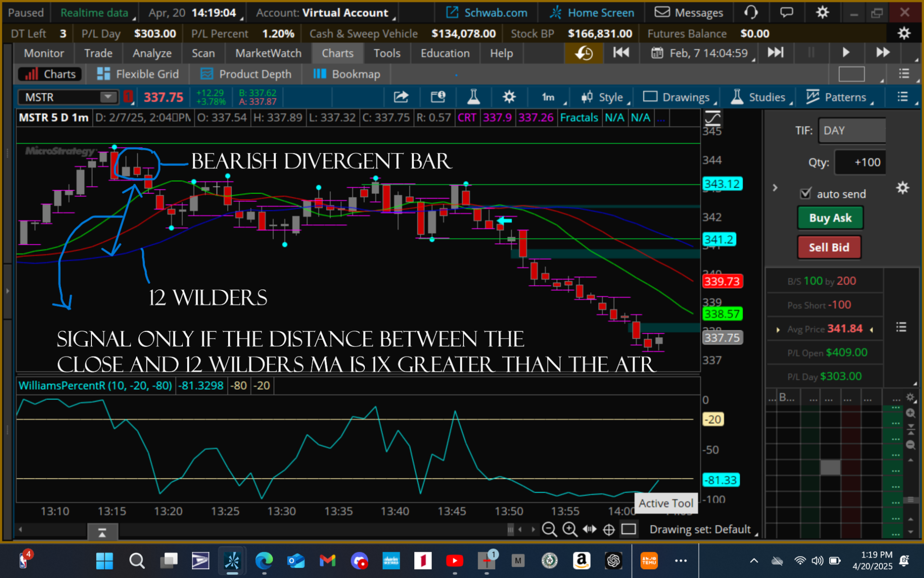Viewport: 924px width, 578px height.
Task: Open the Virtual Account selector
Action: point(326,13)
